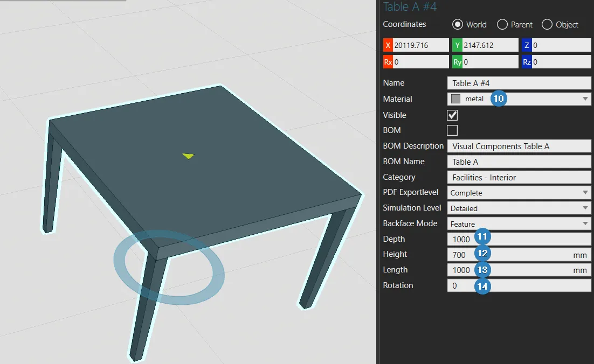Uncheck the Visible checkbox
The width and height of the screenshot is (594, 364).
coord(452,115)
